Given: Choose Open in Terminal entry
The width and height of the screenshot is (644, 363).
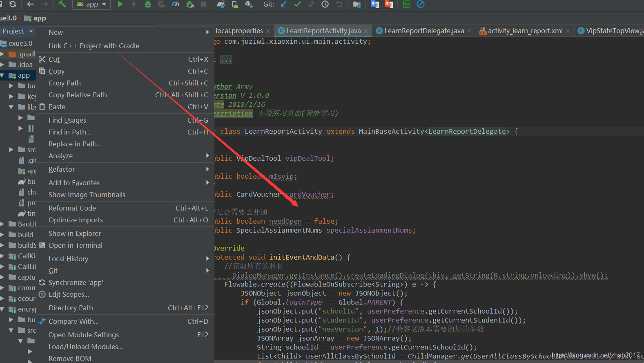Looking at the screenshot, I should click(125, 245).
